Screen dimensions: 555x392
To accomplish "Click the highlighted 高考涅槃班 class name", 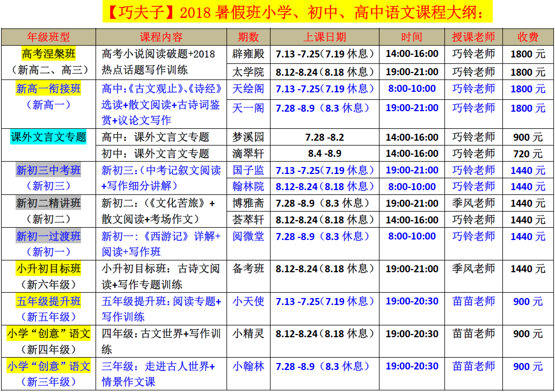I will [49, 54].
